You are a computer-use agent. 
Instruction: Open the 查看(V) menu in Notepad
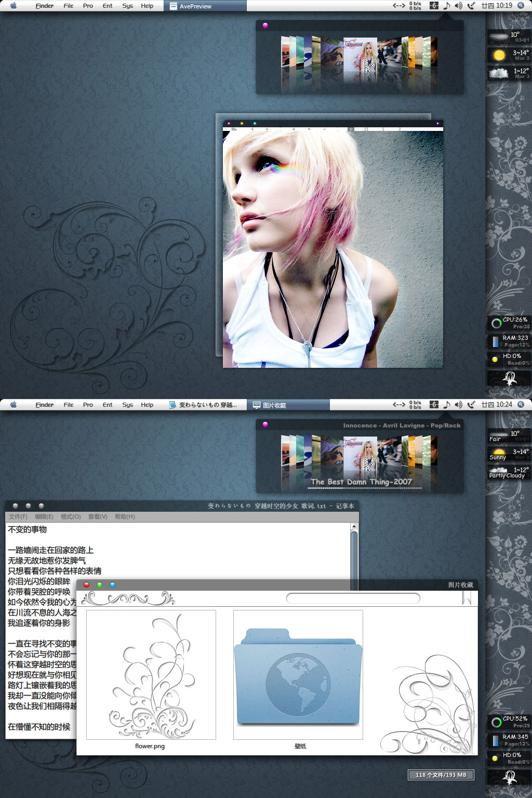click(x=98, y=516)
